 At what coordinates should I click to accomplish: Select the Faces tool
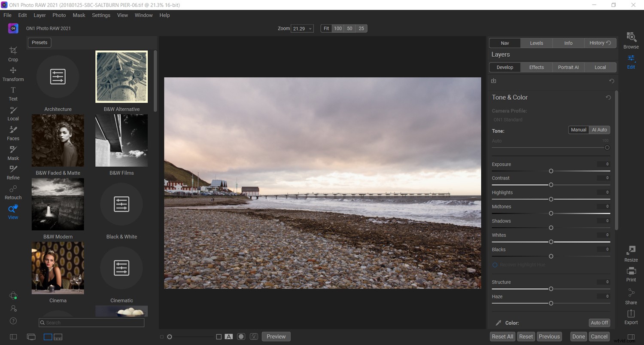(13, 132)
